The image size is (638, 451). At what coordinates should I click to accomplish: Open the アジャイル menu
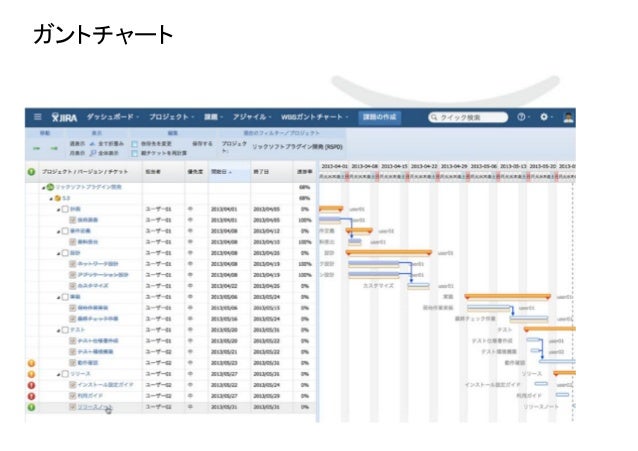tap(251, 117)
